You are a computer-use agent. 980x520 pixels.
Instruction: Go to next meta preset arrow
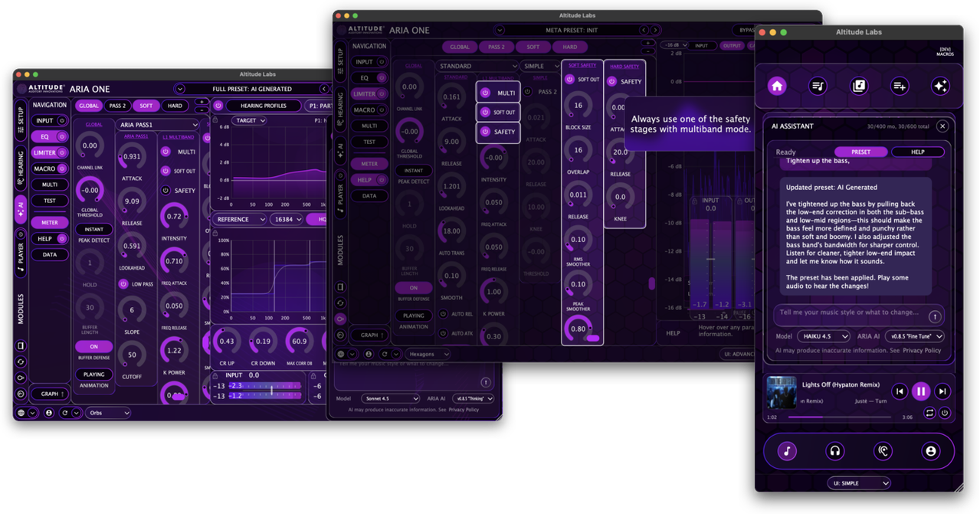(x=654, y=30)
